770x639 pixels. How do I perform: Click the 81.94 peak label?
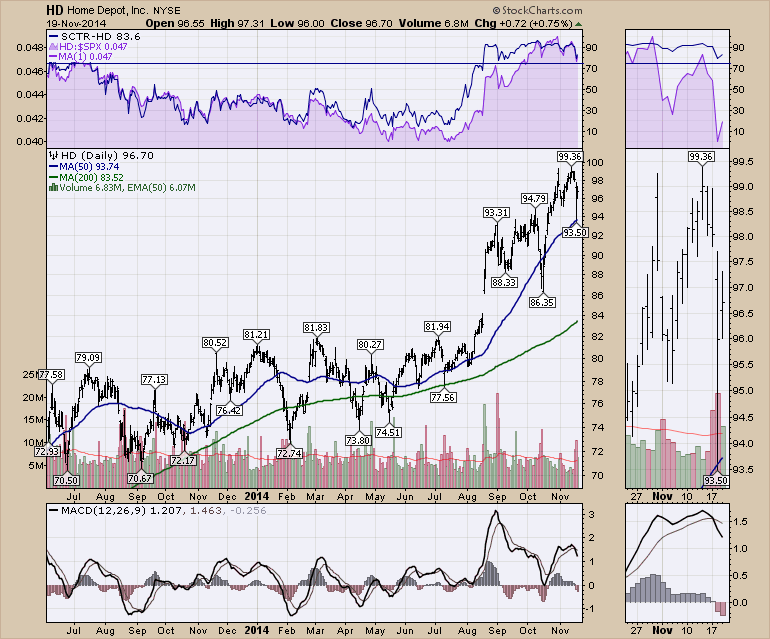(437, 327)
